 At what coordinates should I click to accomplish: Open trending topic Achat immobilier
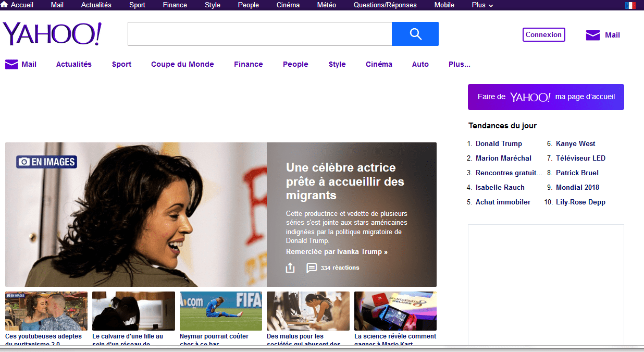point(503,202)
